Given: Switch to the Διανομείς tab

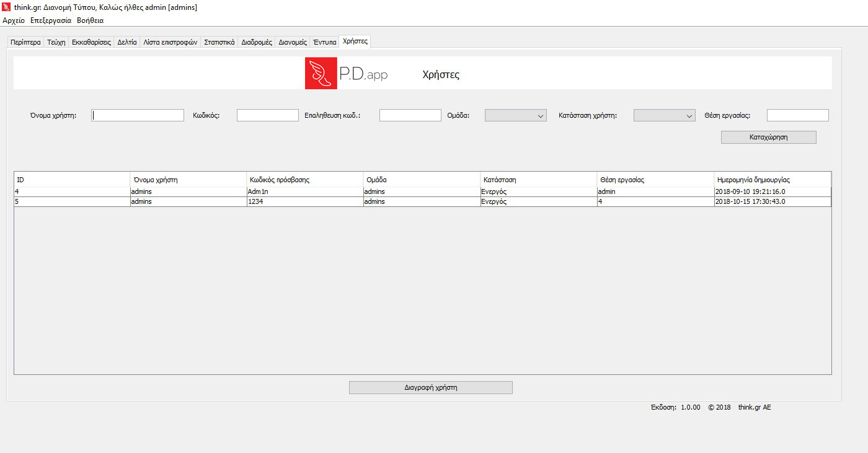Looking at the screenshot, I should [x=293, y=42].
